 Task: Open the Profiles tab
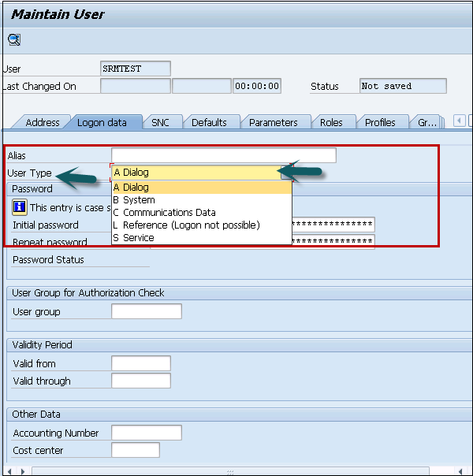tap(380, 123)
